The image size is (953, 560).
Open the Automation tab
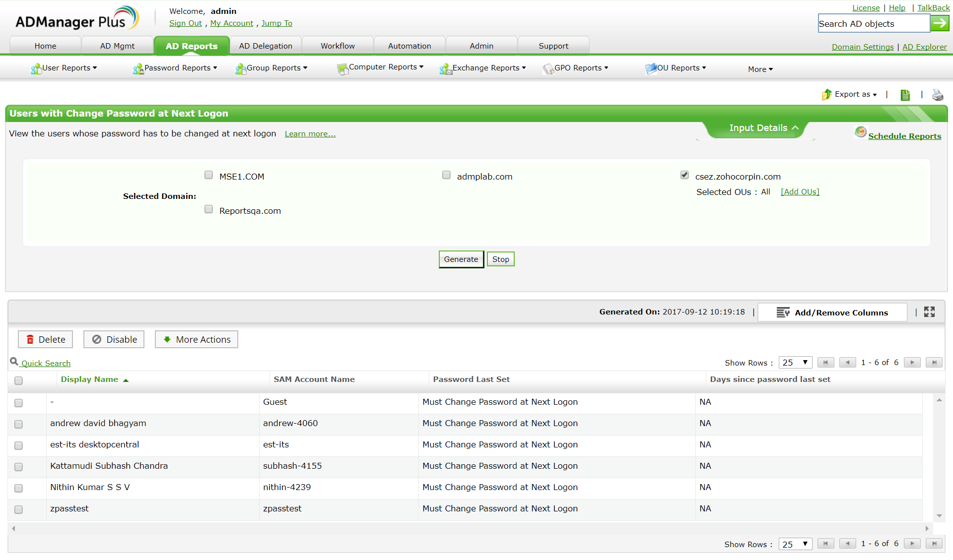click(409, 46)
